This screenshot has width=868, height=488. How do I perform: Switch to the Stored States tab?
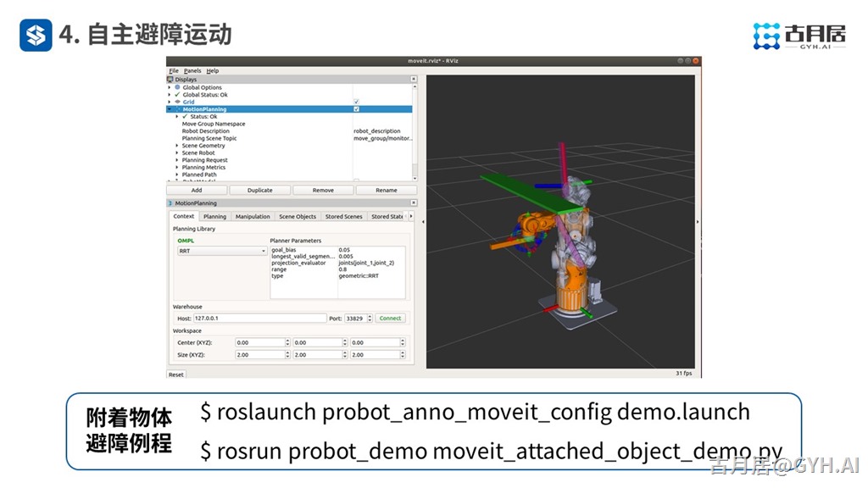click(x=387, y=216)
